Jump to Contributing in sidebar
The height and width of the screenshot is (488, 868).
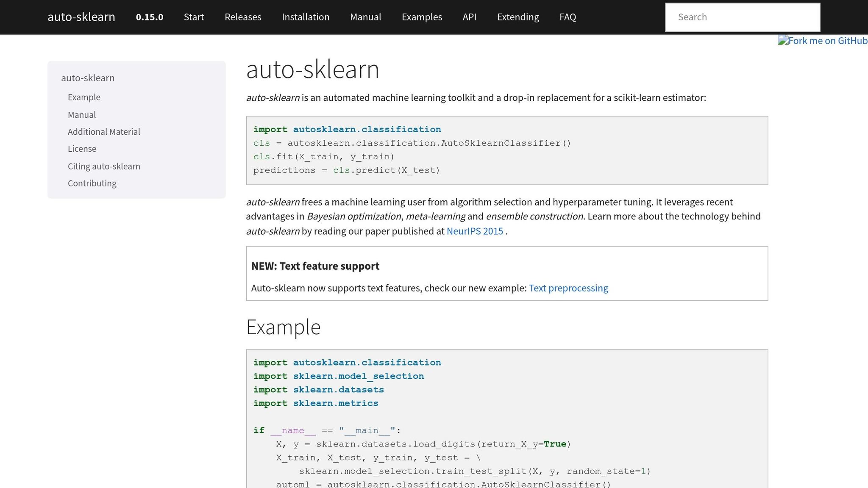click(92, 183)
